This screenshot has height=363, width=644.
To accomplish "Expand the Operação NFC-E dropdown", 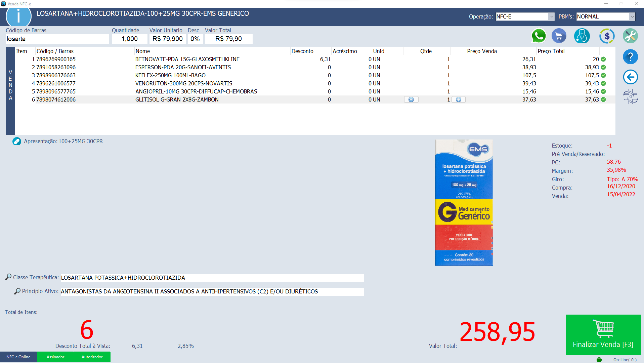I will (551, 16).
